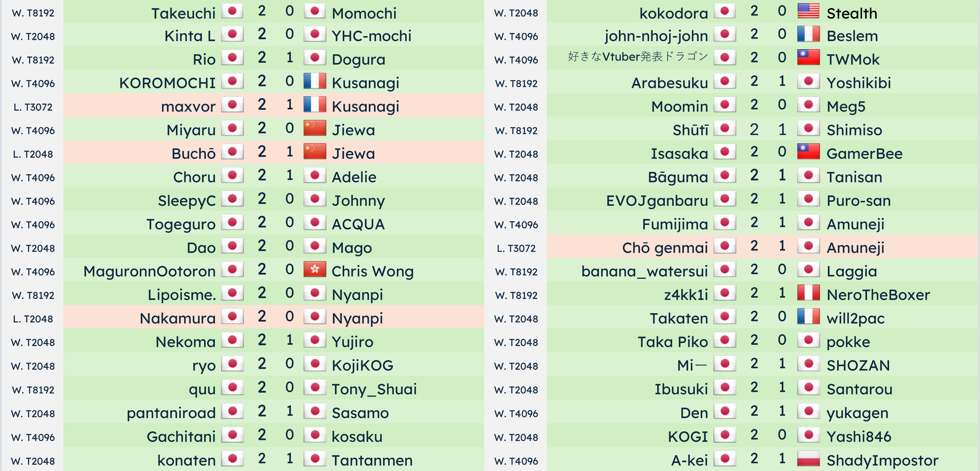Click the French flag next to will2pac

tap(808, 316)
